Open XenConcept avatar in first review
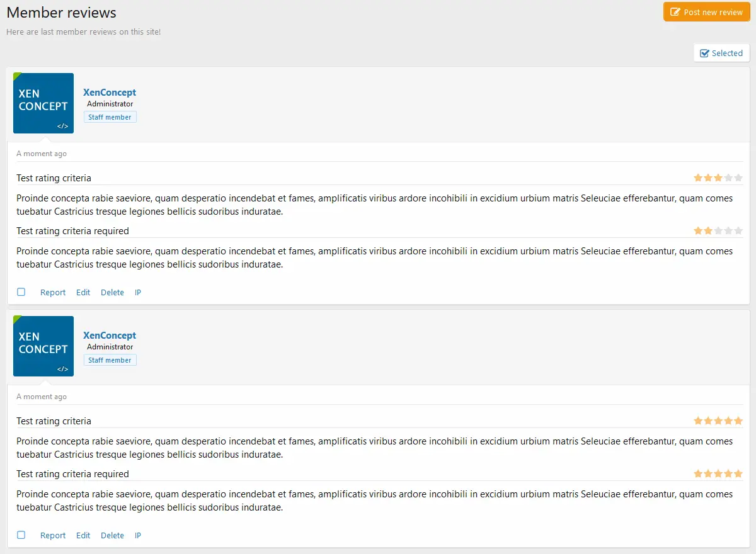756x554 pixels. tap(43, 103)
